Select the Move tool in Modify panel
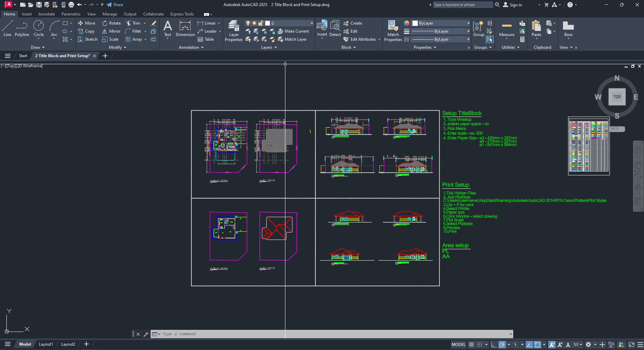This screenshot has height=350, width=644. point(87,23)
